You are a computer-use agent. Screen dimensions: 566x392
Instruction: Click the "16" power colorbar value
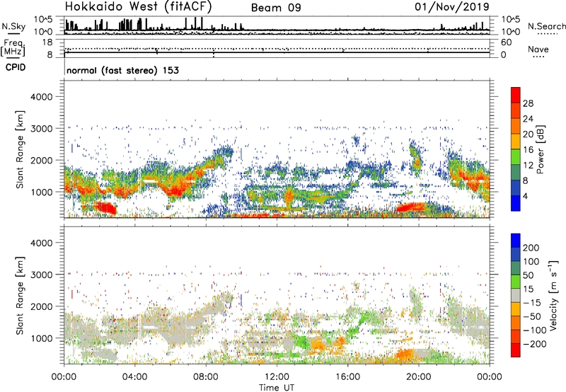(528, 150)
